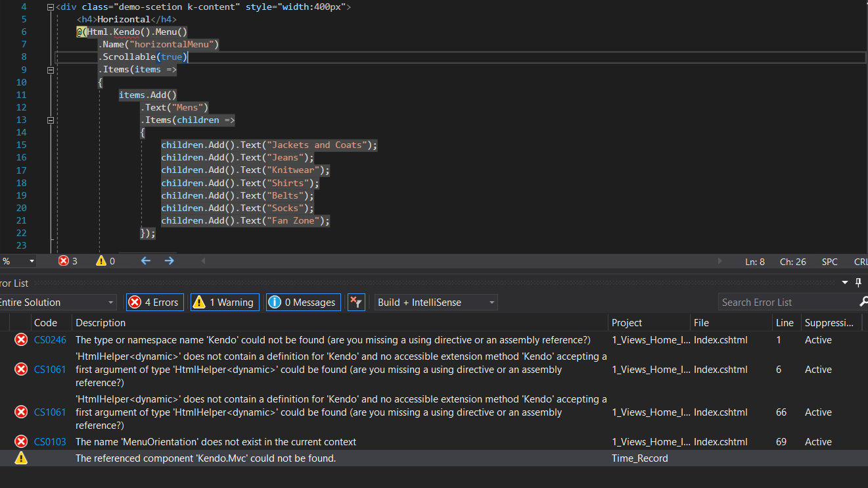The image size is (868, 488).
Task: Click the search magnifier in Error List
Action: [863, 302]
